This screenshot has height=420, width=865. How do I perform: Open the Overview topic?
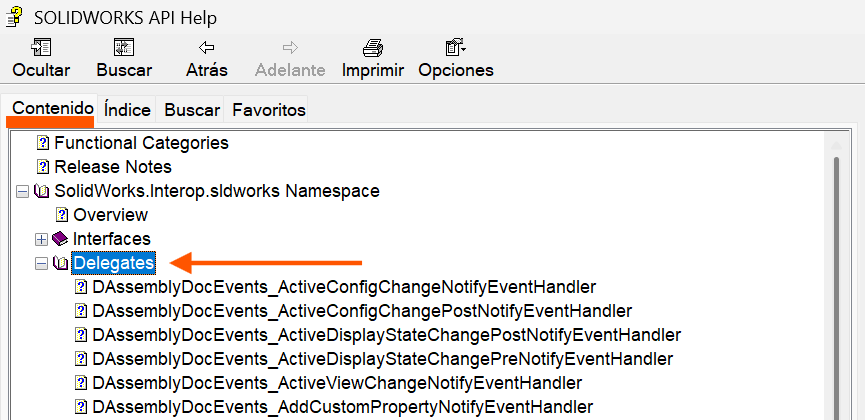[110, 215]
